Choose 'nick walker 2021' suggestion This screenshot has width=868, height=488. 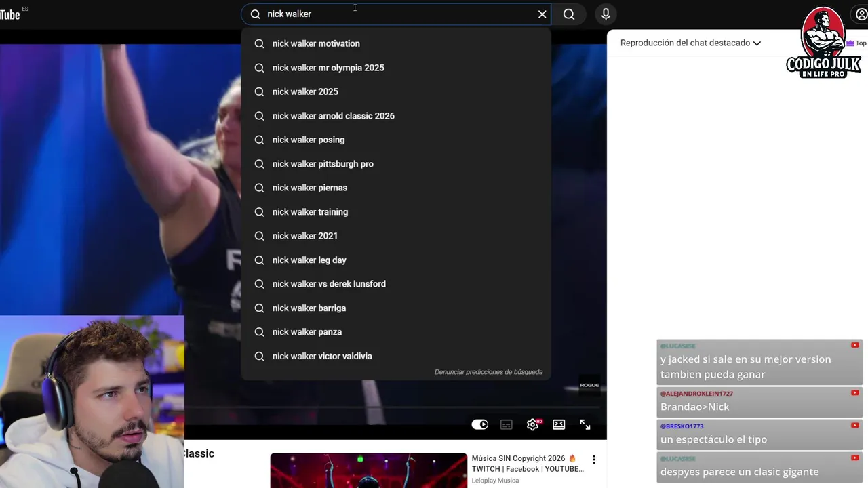tap(397, 236)
